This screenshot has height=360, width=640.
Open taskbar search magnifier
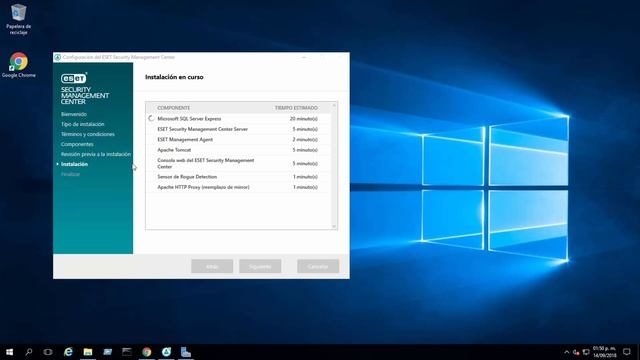[x=29, y=352]
